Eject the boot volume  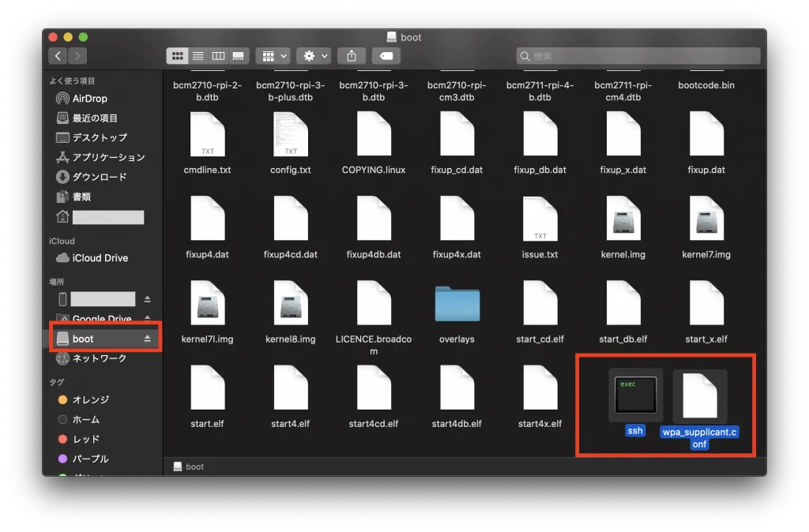coord(147,339)
